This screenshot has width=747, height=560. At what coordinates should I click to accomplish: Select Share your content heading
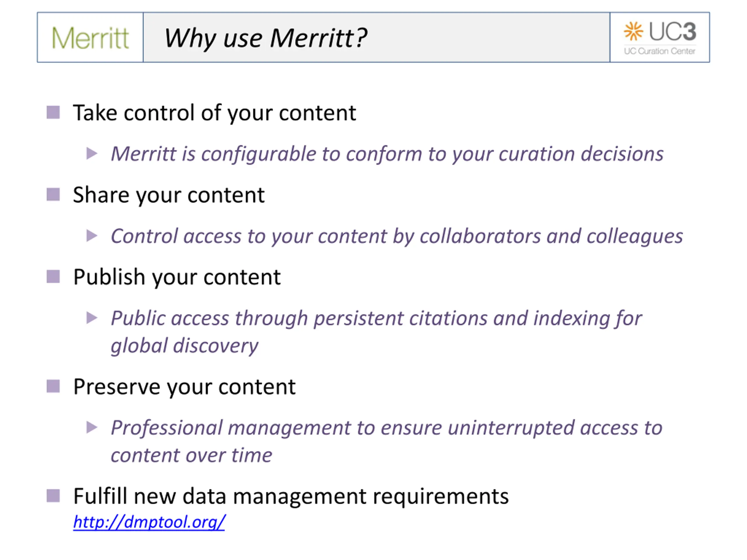click(x=169, y=195)
